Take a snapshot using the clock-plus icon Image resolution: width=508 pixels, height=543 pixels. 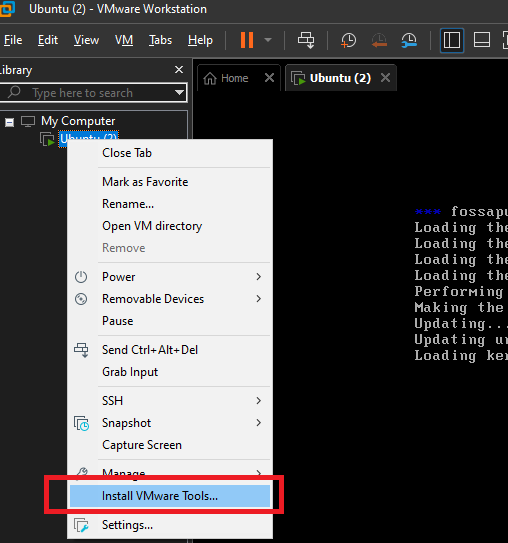(348, 41)
